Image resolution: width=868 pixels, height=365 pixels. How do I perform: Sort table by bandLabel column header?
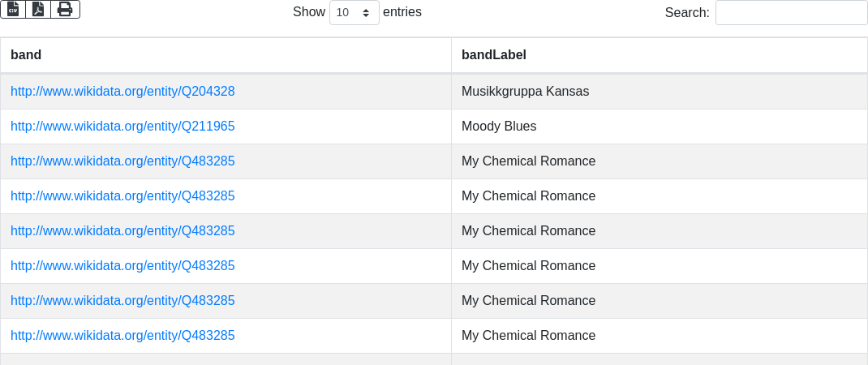click(494, 55)
